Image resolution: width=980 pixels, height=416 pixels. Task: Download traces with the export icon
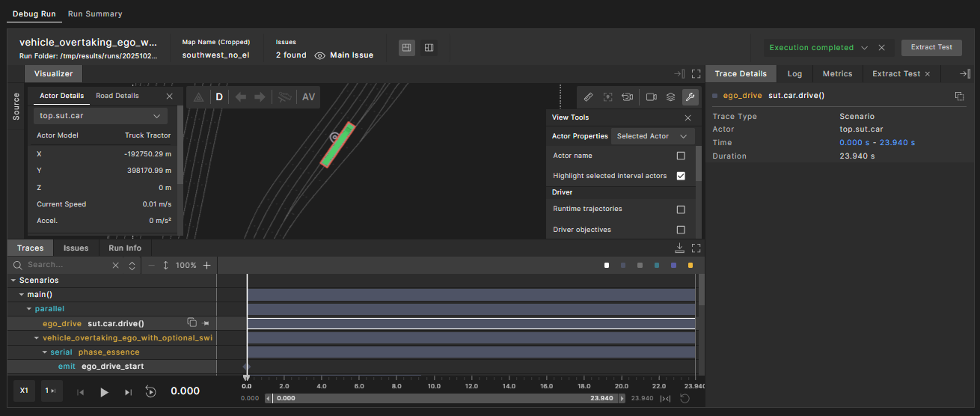[x=679, y=248]
